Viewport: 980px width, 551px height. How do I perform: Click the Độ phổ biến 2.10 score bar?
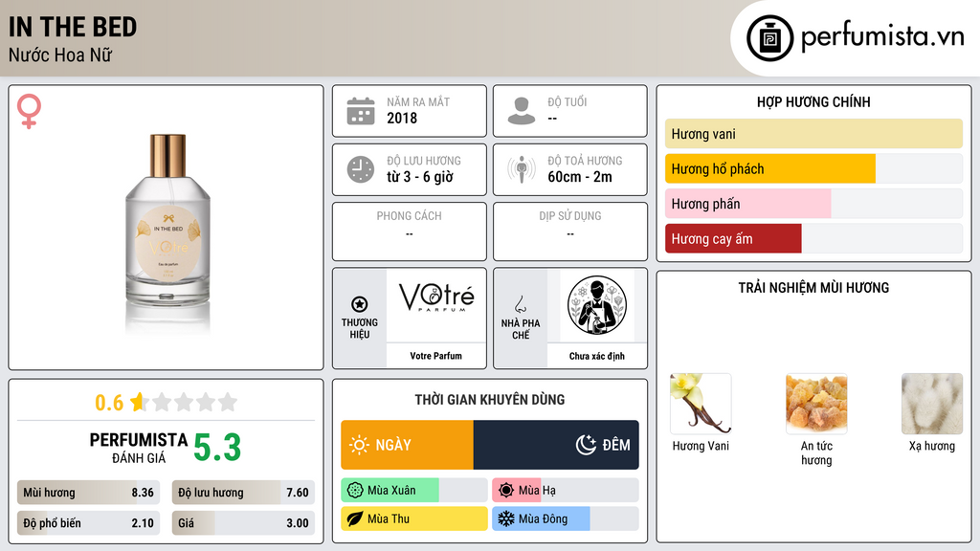88,523
